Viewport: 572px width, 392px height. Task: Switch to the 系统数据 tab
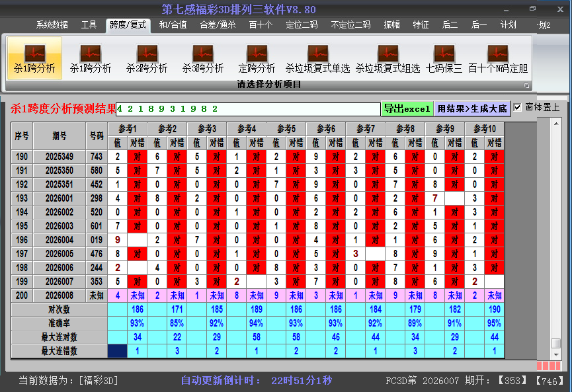[52, 25]
